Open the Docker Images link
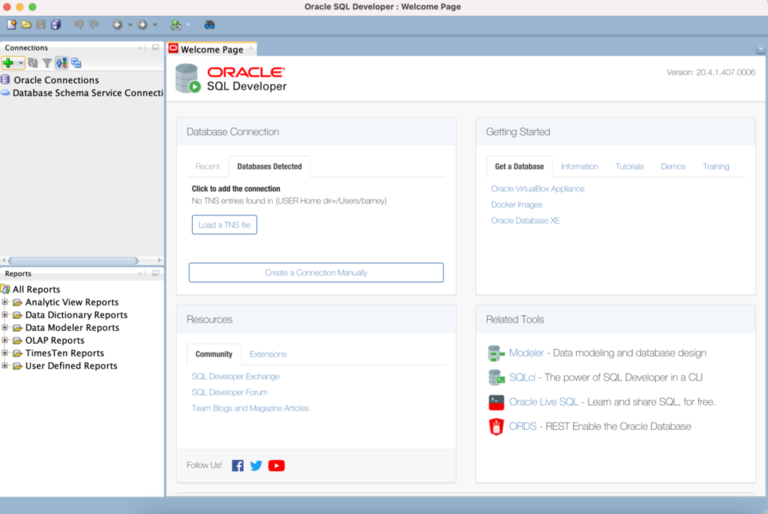The height and width of the screenshot is (514, 768). [x=516, y=205]
